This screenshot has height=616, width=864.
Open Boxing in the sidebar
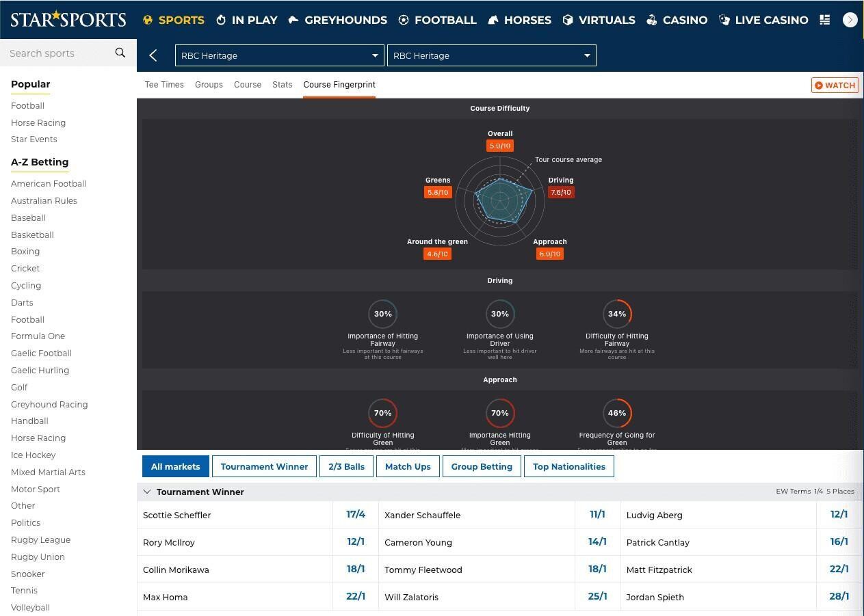(x=25, y=252)
